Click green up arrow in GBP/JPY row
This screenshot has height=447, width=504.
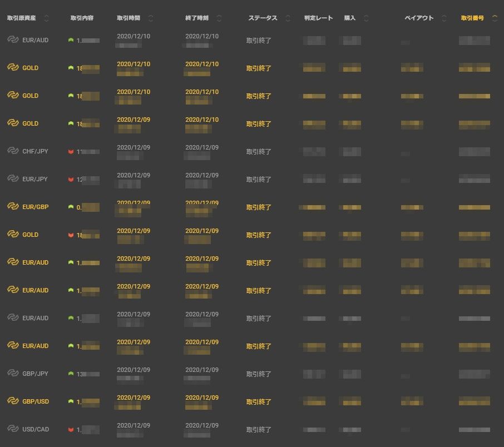tap(71, 374)
